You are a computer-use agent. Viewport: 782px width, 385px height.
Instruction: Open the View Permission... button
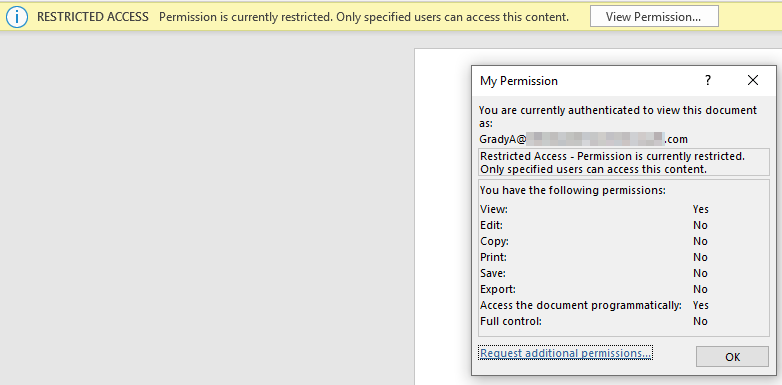tap(654, 16)
